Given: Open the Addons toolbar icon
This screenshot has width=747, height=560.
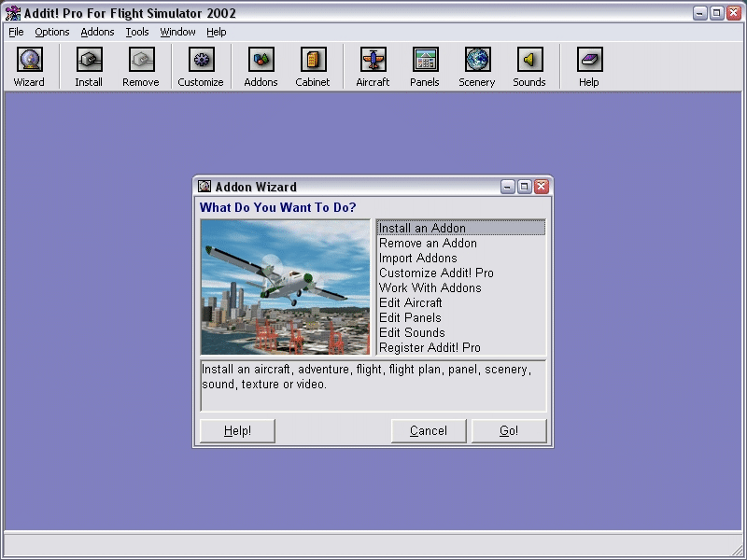Looking at the screenshot, I should click(x=261, y=60).
